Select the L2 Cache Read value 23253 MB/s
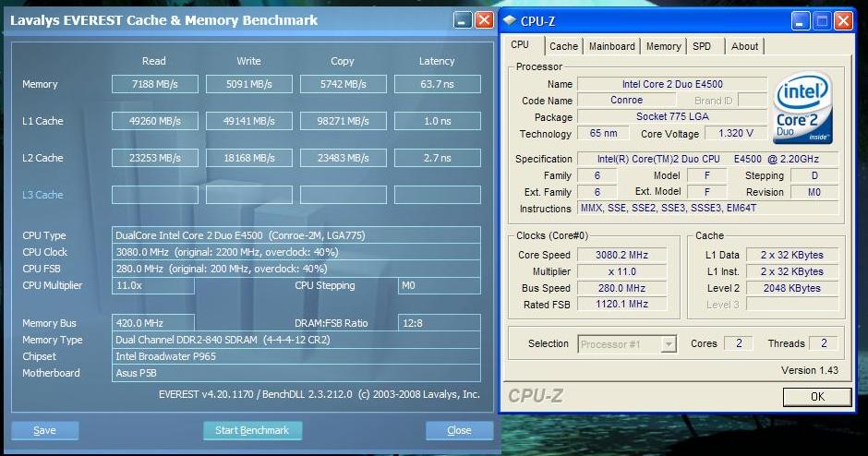This screenshot has height=456, width=868. tap(155, 158)
